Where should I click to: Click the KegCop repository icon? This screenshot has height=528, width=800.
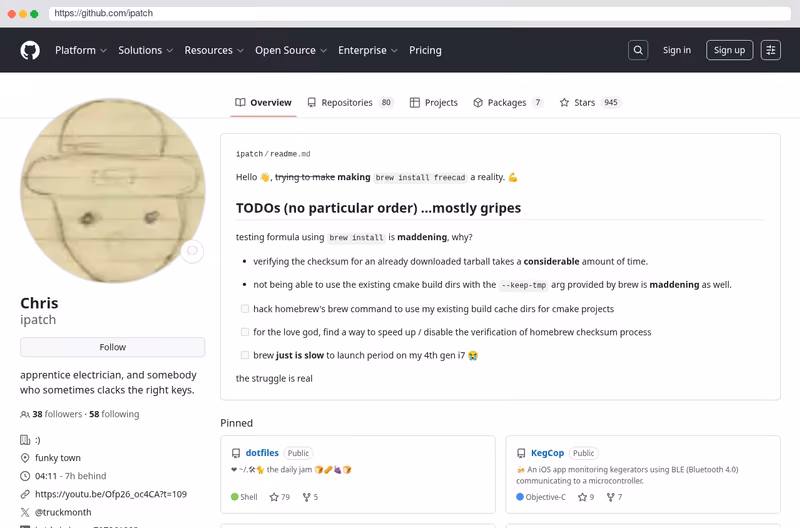(x=521, y=453)
